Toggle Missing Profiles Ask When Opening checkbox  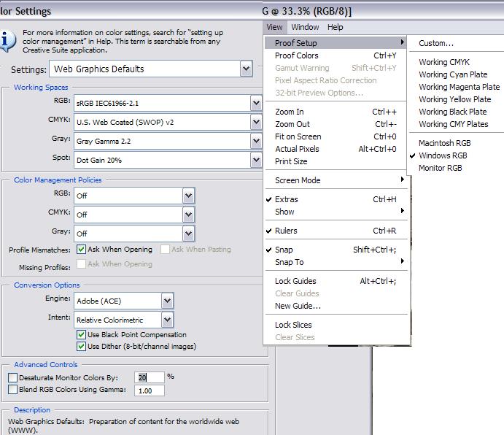coord(81,263)
